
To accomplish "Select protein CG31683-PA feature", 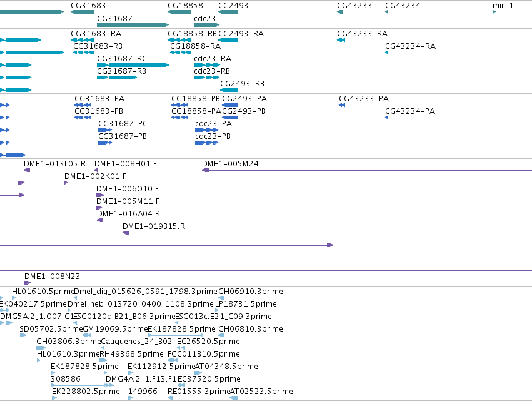I will pyautogui.click(x=83, y=105).
